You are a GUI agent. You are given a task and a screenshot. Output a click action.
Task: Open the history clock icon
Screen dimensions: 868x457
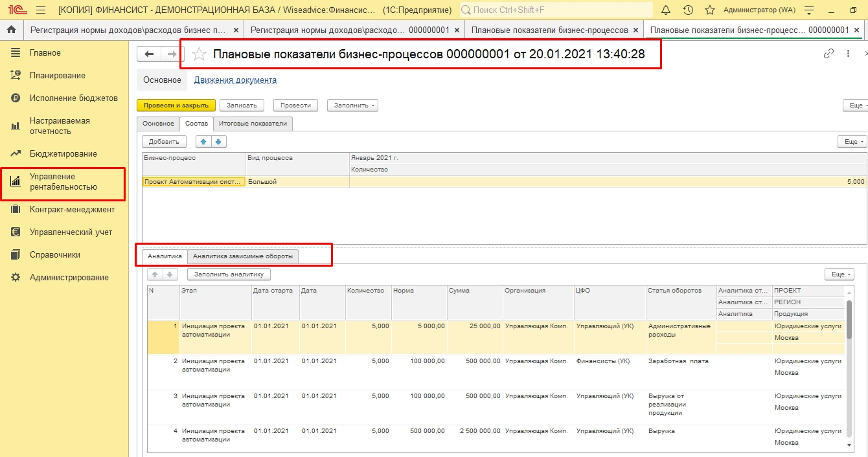688,10
